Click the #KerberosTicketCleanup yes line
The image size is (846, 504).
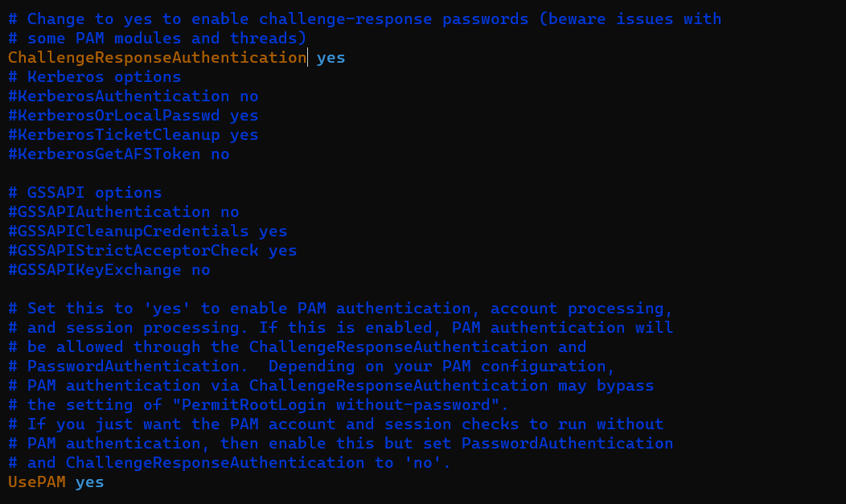133,135
